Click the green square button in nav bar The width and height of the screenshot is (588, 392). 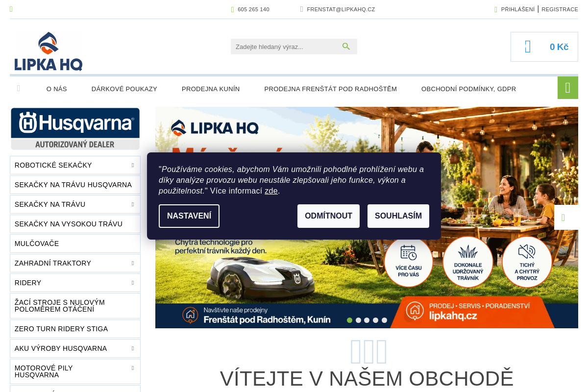tap(568, 88)
